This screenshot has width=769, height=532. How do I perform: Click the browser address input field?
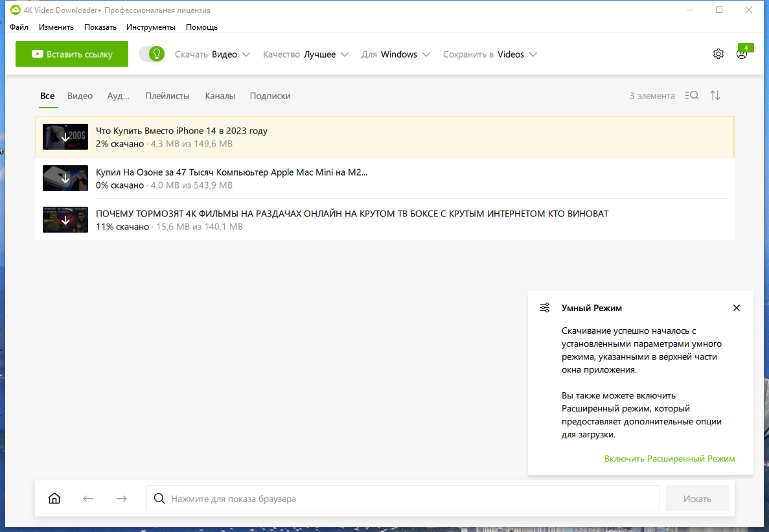tap(403, 499)
